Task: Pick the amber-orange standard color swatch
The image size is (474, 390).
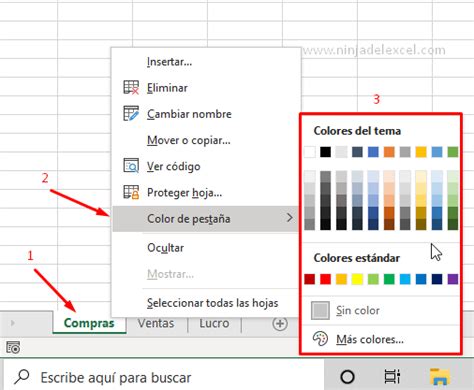Action: (341, 279)
